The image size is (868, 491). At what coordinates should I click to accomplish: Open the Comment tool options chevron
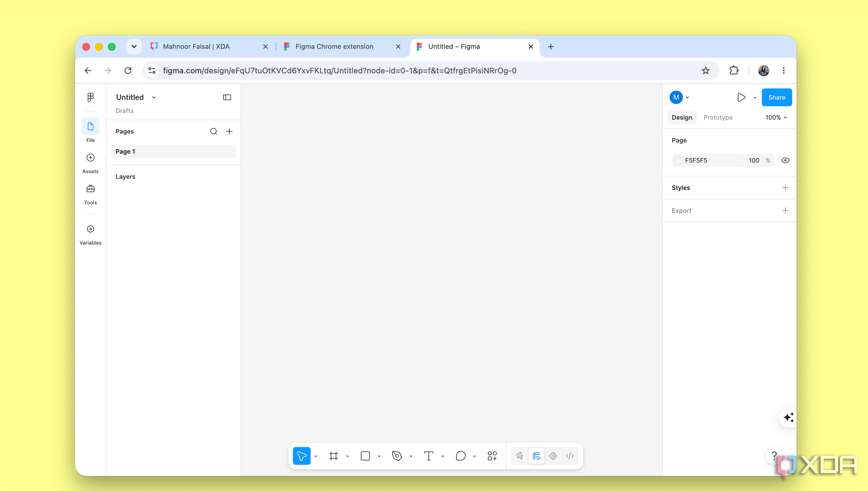click(x=474, y=456)
